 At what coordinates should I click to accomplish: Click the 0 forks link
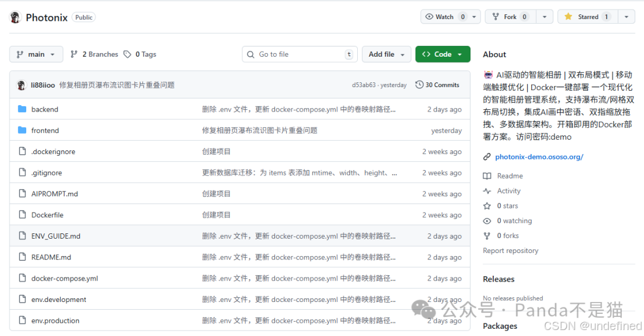pos(507,236)
